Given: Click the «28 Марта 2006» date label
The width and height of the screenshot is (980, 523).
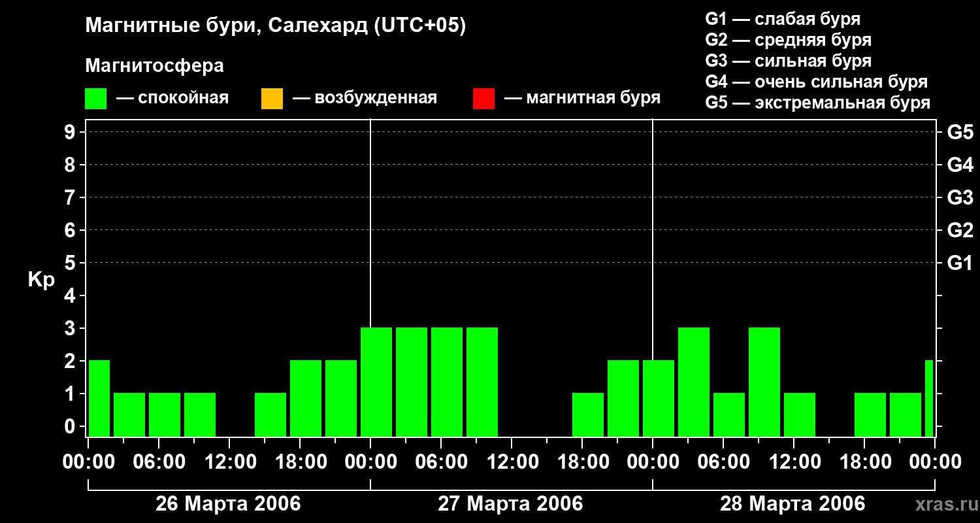Looking at the screenshot, I should (x=792, y=504).
